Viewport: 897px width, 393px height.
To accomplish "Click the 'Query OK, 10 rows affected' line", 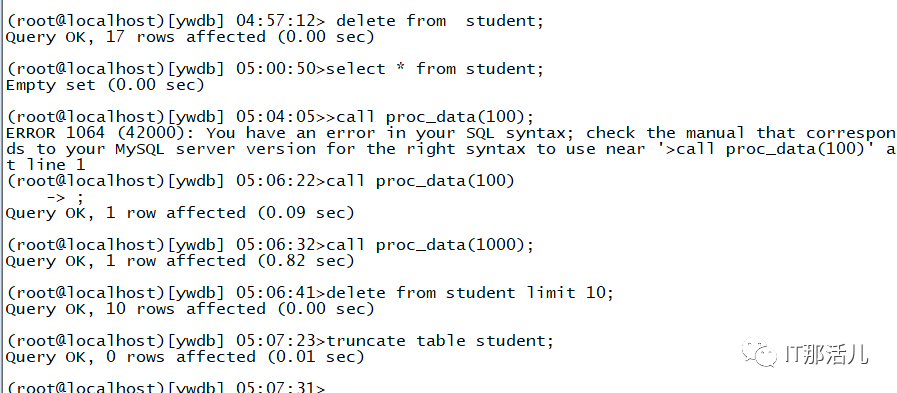I will [190, 309].
